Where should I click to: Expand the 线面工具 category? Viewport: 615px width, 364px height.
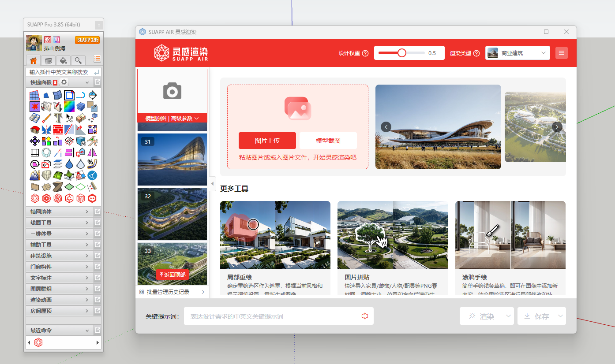59,223
